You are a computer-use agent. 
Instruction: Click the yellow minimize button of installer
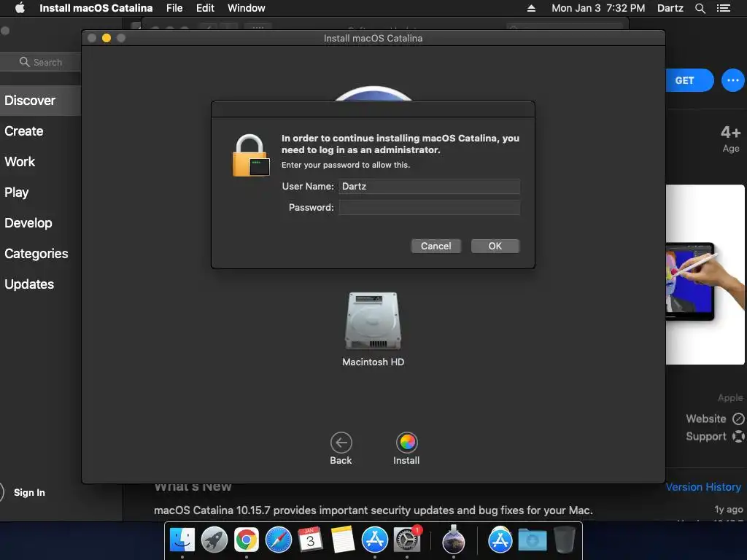107,38
